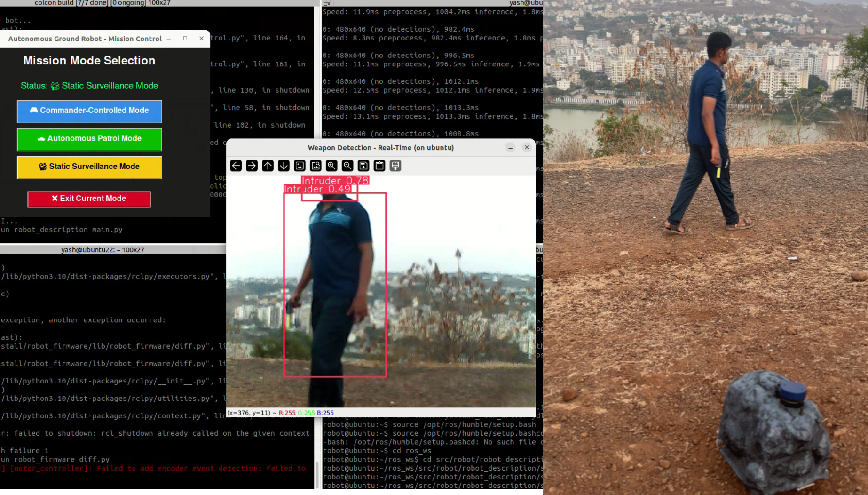Pan the detection view left with arrow icon
Image resolution: width=868 pixels, height=495 pixels.
[x=236, y=166]
